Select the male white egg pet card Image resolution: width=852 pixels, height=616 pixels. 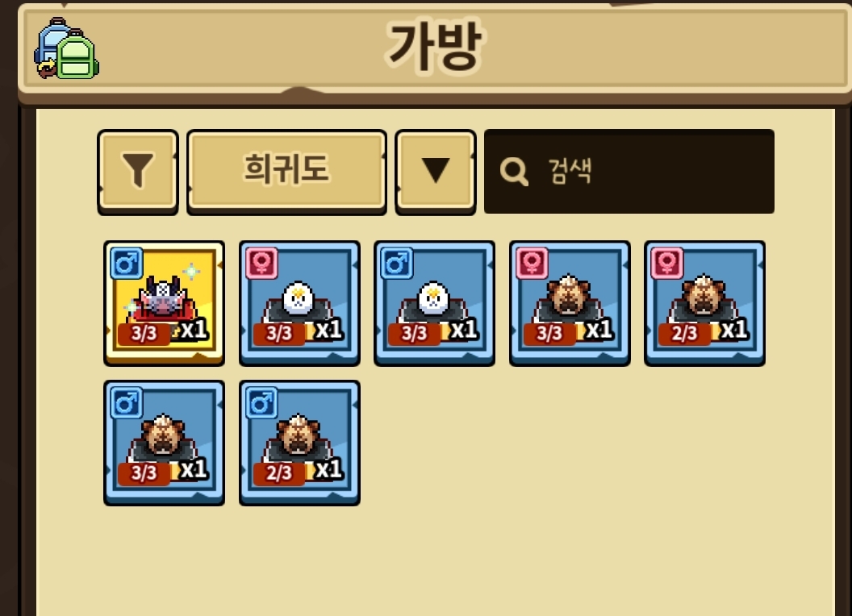click(x=434, y=303)
